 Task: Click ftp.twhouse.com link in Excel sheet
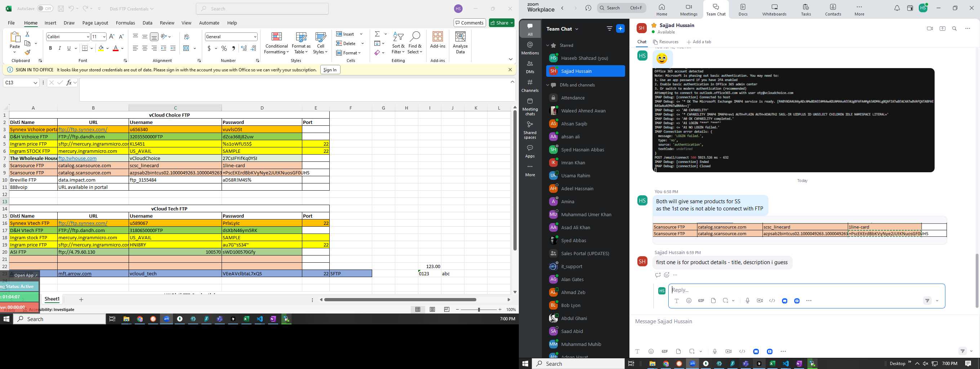(77, 158)
